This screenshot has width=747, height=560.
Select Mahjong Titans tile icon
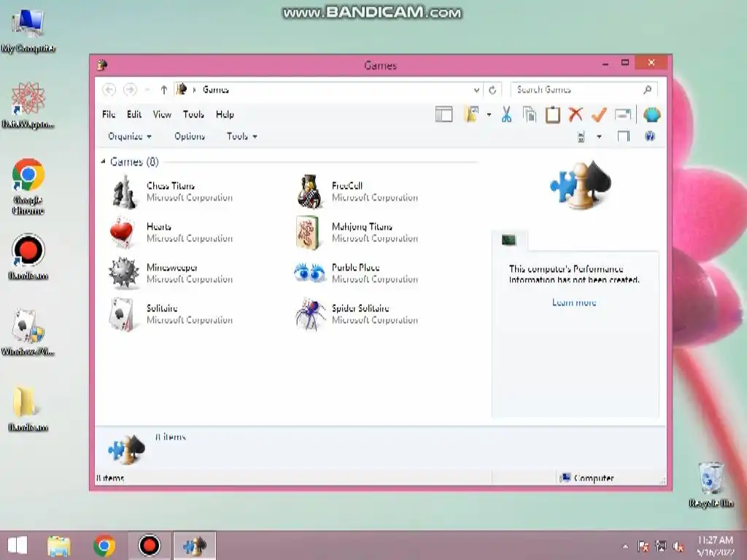point(307,233)
